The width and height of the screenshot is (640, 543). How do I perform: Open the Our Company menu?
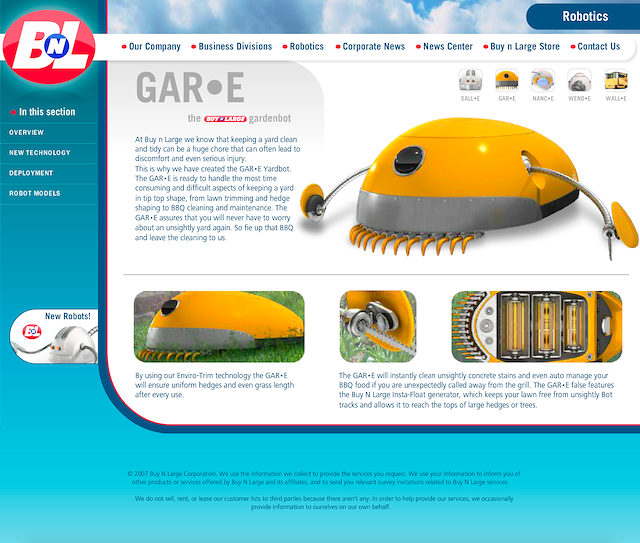(x=151, y=47)
